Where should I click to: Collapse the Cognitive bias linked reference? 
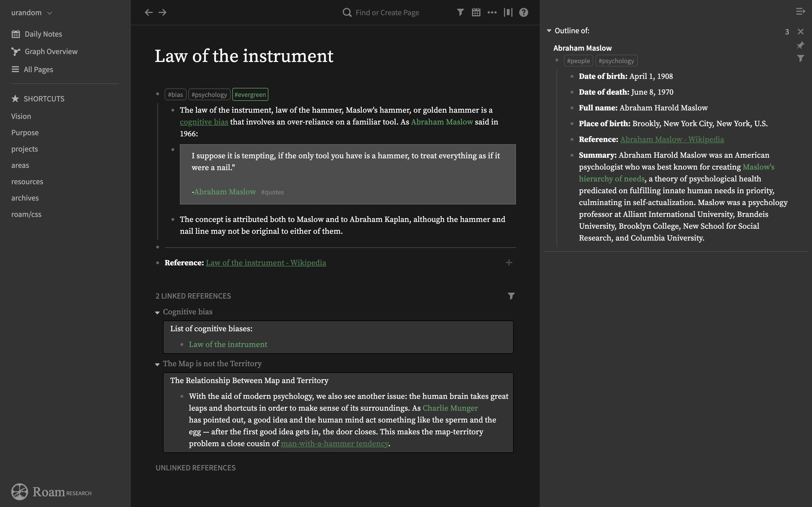tap(157, 313)
